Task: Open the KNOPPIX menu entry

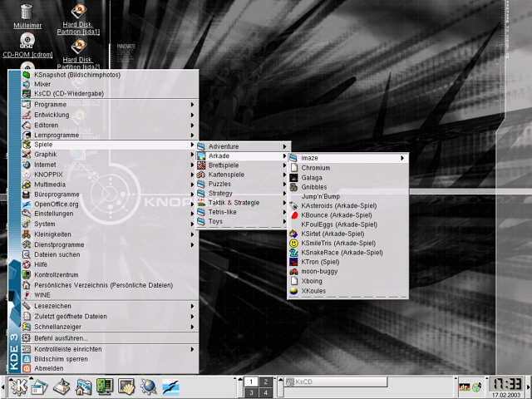Action: coord(109,175)
